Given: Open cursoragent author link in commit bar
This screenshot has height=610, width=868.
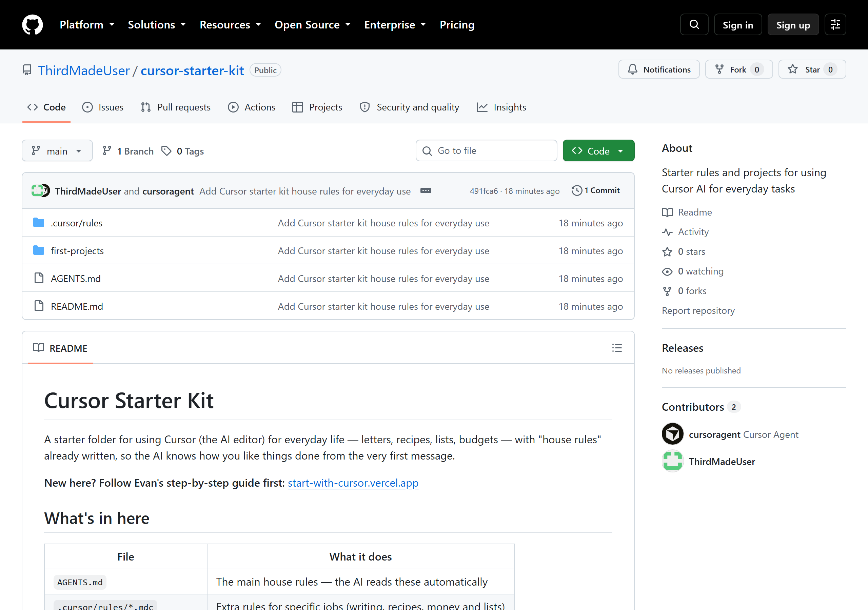Looking at the screenshot, I should pos(168,191).
